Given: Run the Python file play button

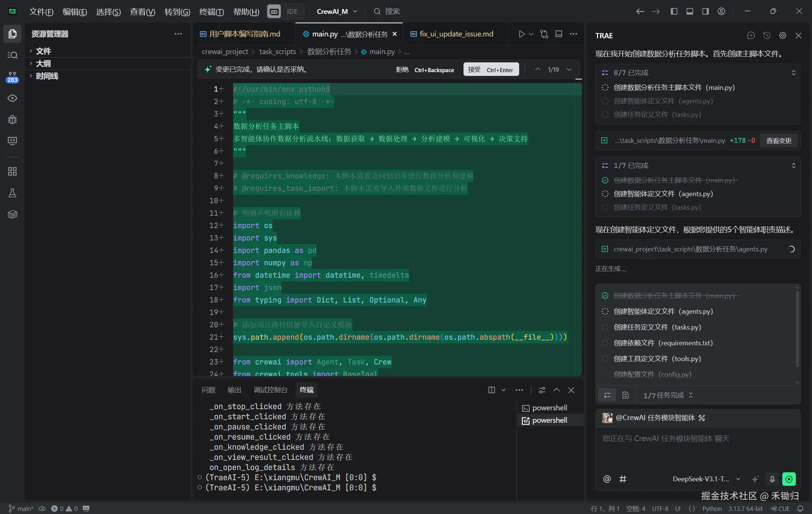Looking at the screenshot, I should click(x=521, y=34).
